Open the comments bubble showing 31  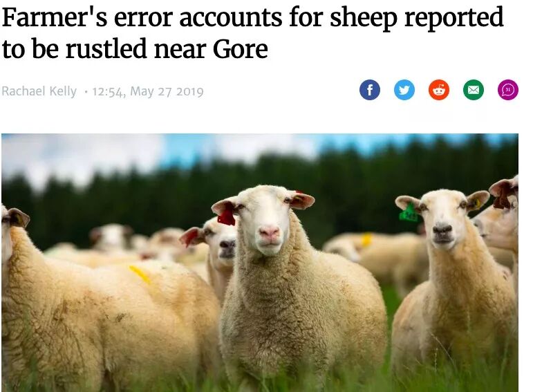coord(508,90)
